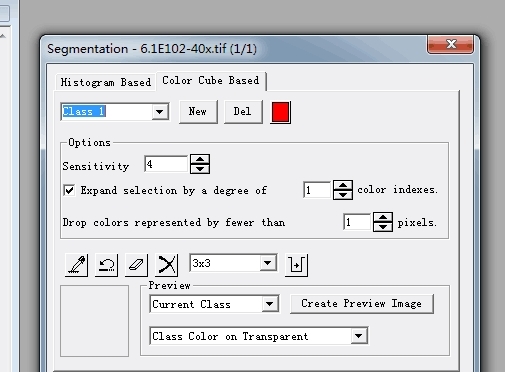This screenshot has width=505, height=372.
Task: Switch to the Histogram Based tab
Action: 106,82
